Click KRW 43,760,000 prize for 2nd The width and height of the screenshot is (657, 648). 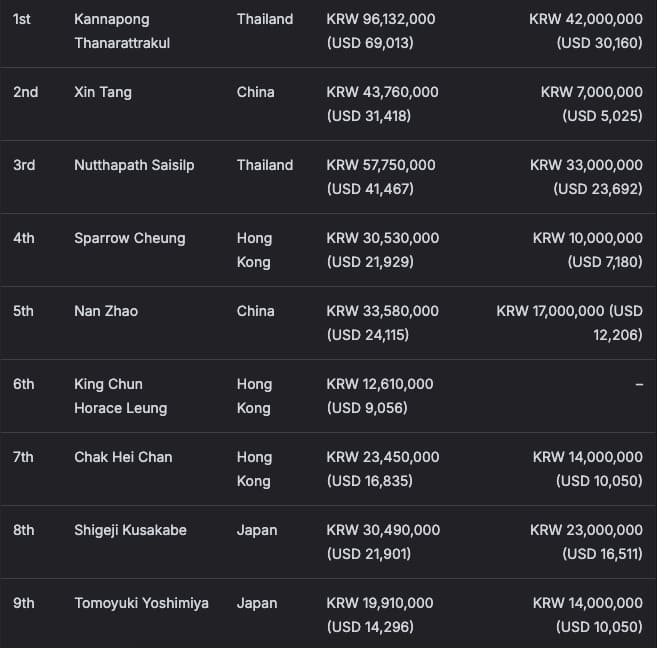[382, 92]
